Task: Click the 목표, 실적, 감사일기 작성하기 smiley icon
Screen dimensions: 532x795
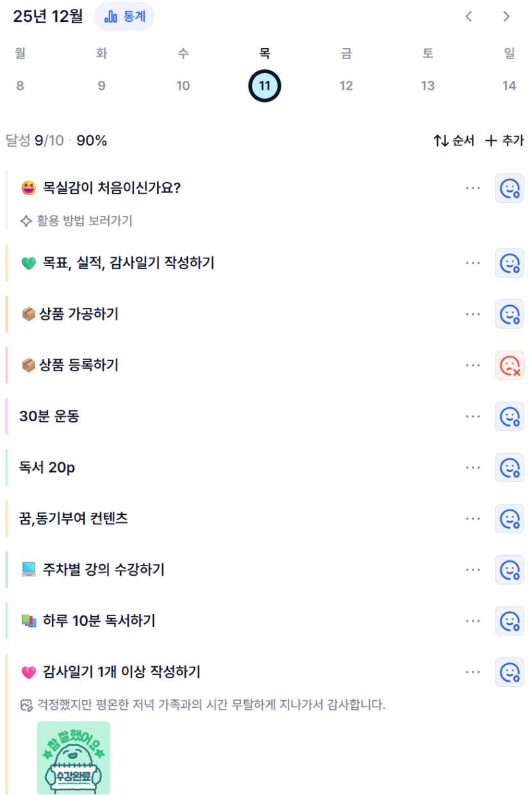Action: coord(509,263)
